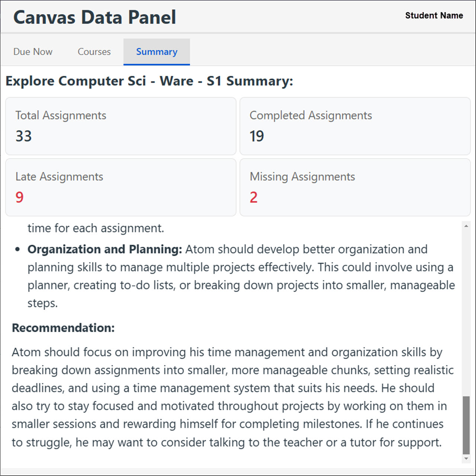Click the Late Assignments card label
The height and width of the screenshot is (476, 476).
(x=59, y=177)
